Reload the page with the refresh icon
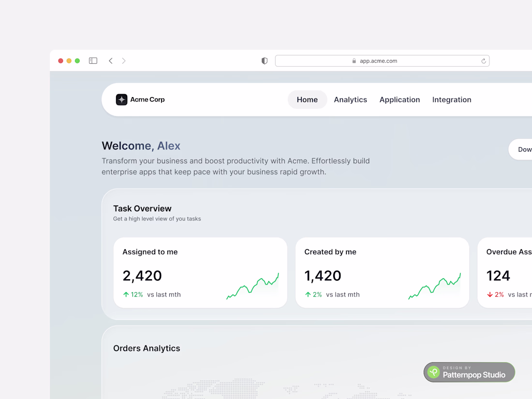The image size is (532, 399). tap(484, 61)
